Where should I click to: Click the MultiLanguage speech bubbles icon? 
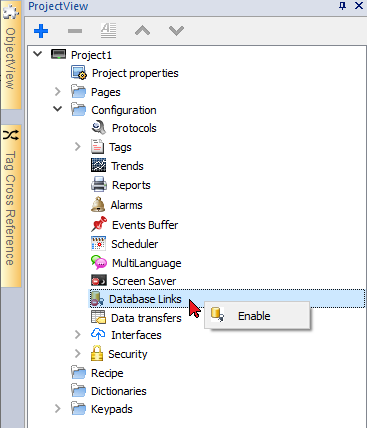(x=99, y=262)
